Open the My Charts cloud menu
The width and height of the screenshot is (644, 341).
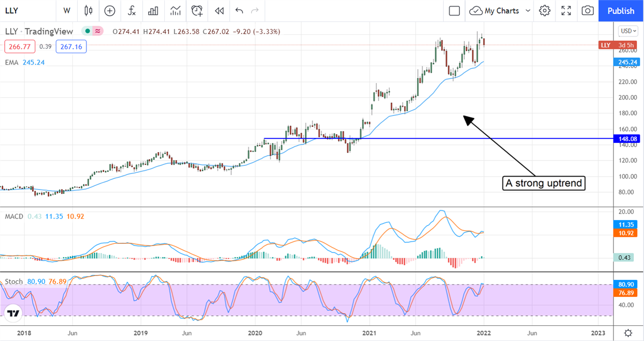[494, 10]
